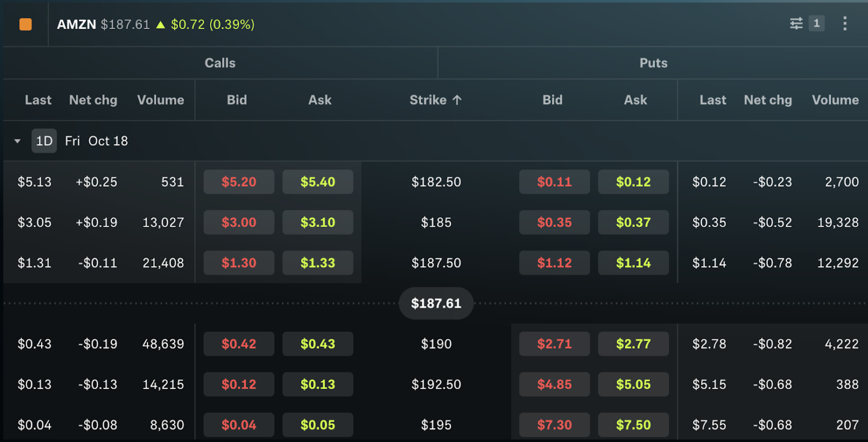The width and height of the screenshot is (868, 442).
Task: Choose the $0.43 call ask at $190
Action: coord(318,344)
